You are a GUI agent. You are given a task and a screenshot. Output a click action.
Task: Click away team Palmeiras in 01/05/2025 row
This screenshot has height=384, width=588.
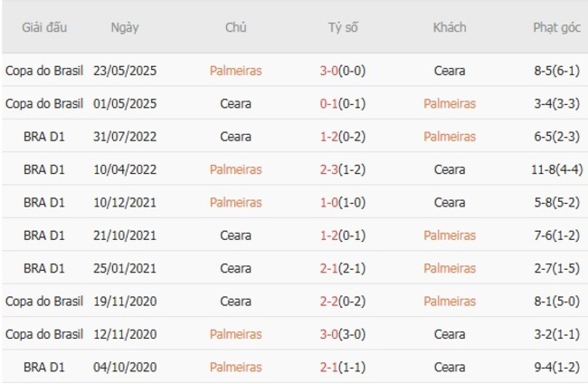pyautogui.click(x=450, y=103)
